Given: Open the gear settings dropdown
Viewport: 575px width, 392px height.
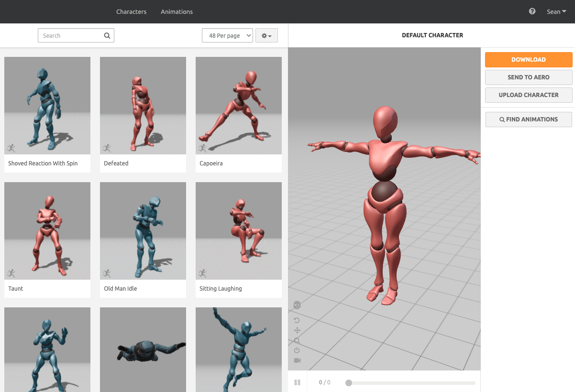Looking at the screenshot, I should pyautogui.click(x=267, y=36).
